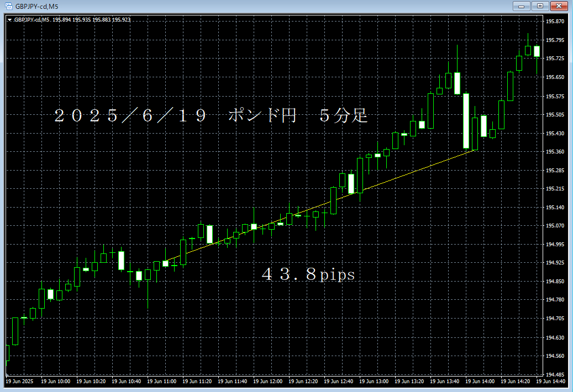Click the 194.780 price scale label
573x392 pixels.
coord(555,300)
